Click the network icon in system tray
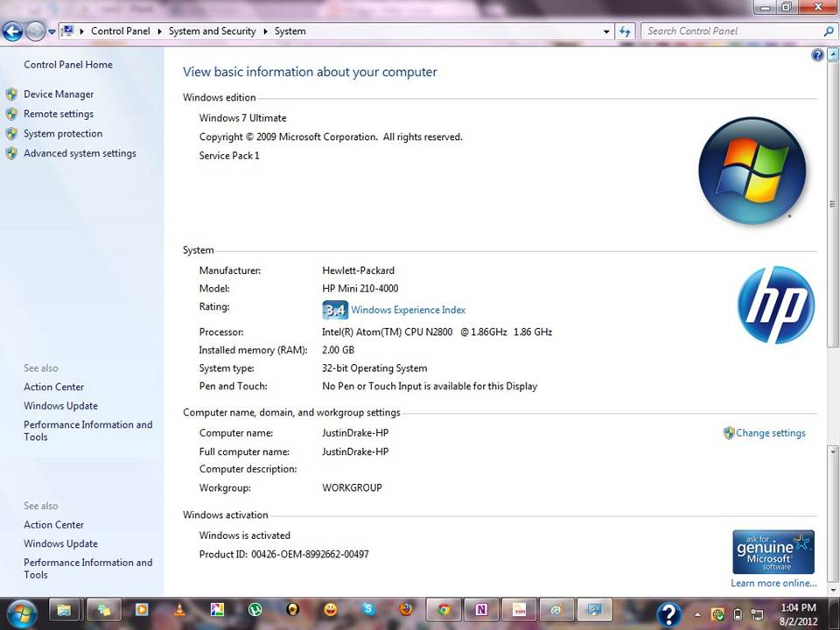 click(757, 614)
